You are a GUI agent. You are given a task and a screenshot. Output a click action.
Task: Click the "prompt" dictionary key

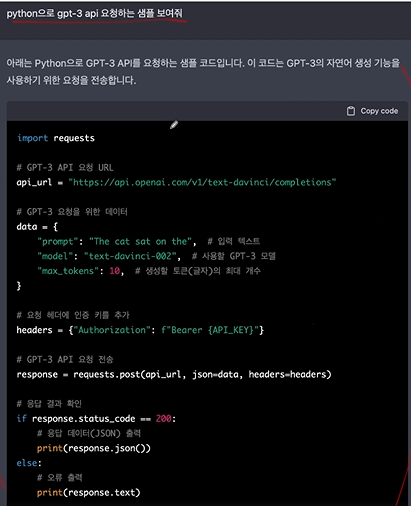tap(58, 241)
